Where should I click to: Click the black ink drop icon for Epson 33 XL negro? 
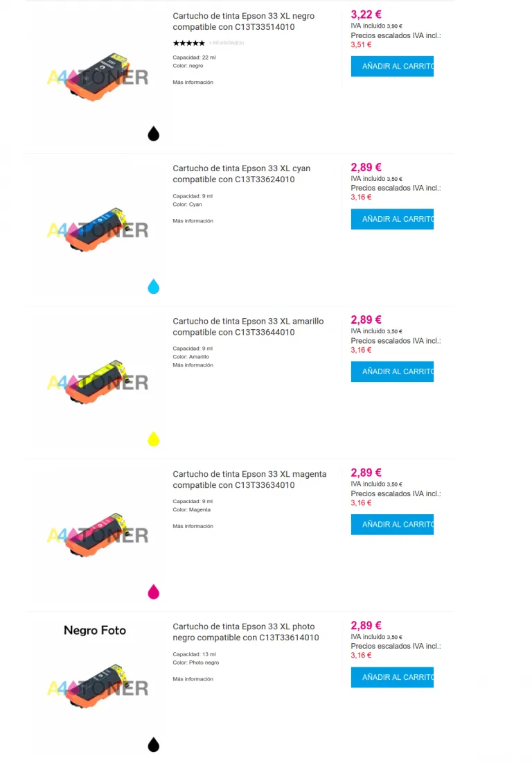pos(154,134)
